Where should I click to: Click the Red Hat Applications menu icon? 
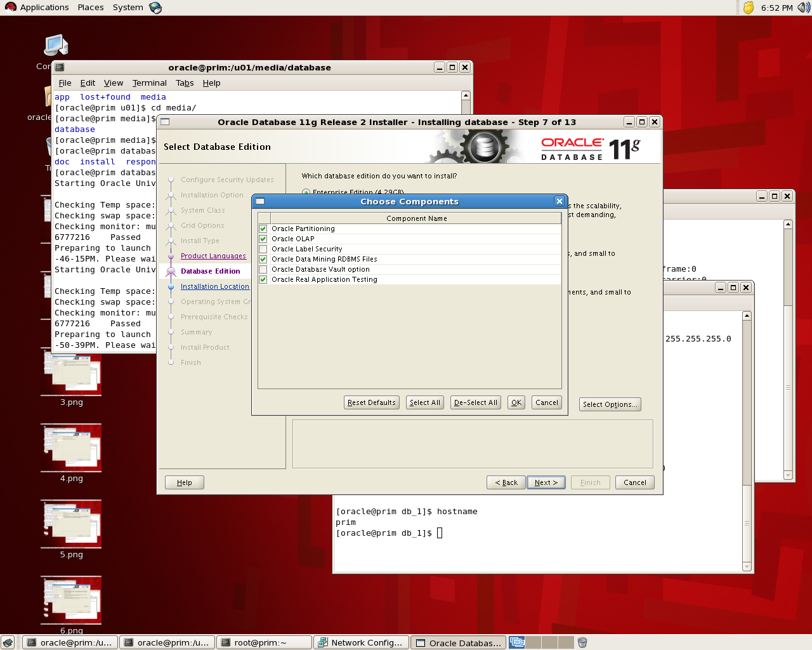pos(10,8)
